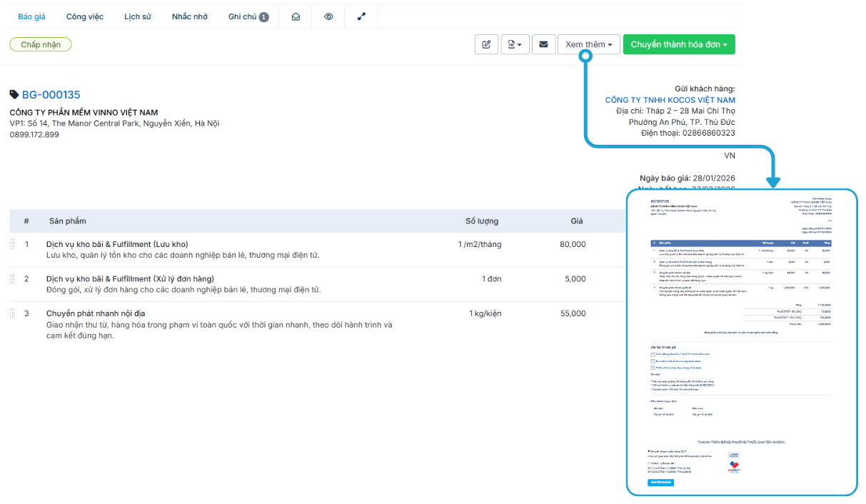Screen dimensions: 866x504
Task: Click the expand fullscreen arrows icon
Action: pyautogui.click(x=361, y=16)
